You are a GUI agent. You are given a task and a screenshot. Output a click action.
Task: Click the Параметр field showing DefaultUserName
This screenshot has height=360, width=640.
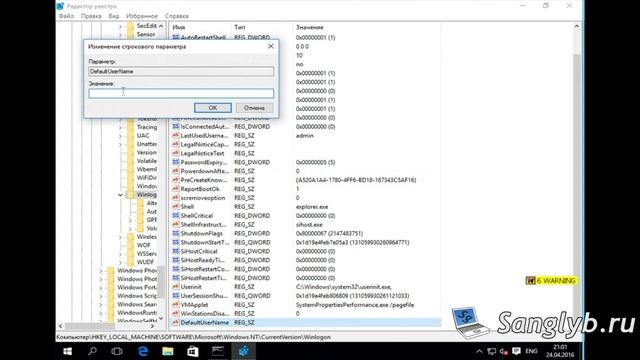click(181, 71)
